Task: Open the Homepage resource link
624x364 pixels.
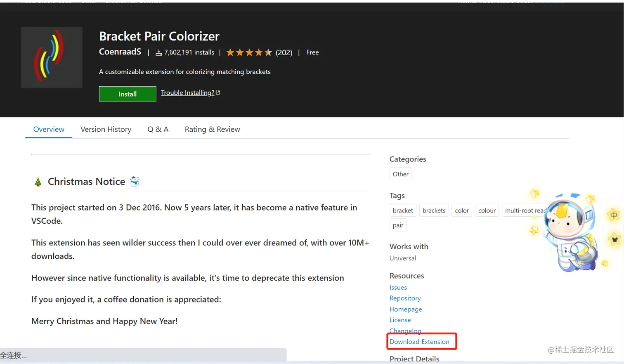Action: click(406, 309)
